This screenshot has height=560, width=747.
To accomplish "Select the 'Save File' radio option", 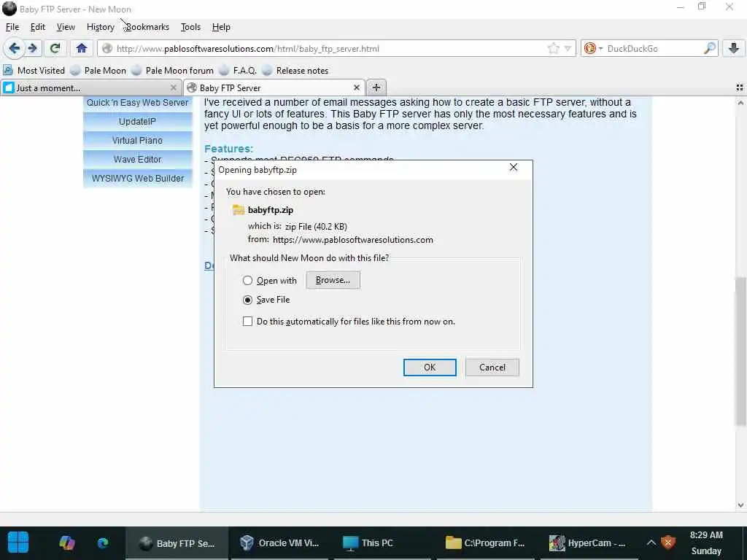I will 247,300.
